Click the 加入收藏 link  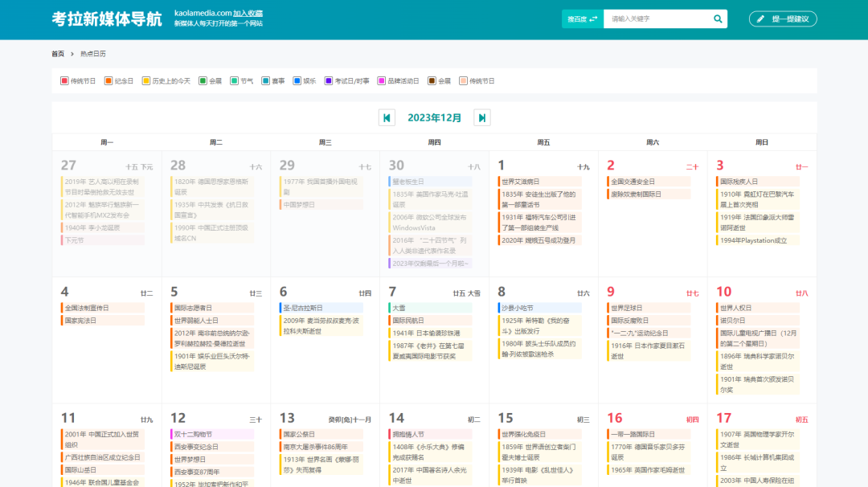[x=248, y=13]
